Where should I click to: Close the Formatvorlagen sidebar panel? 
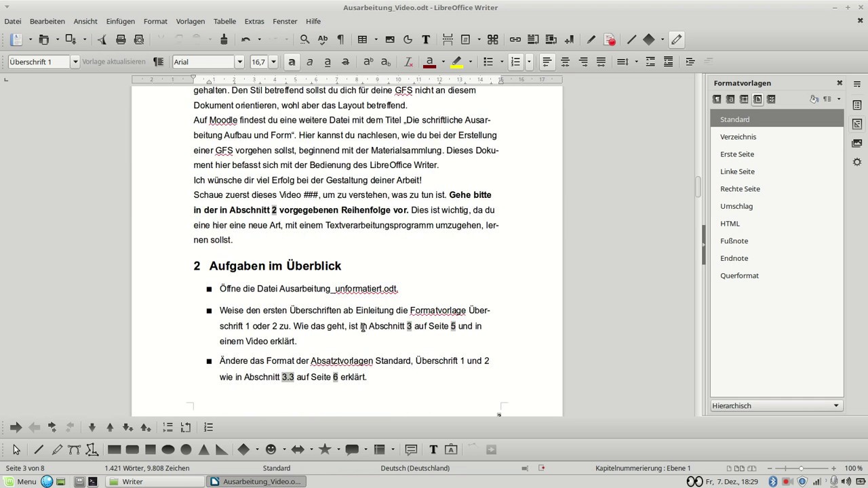(840, 83)
